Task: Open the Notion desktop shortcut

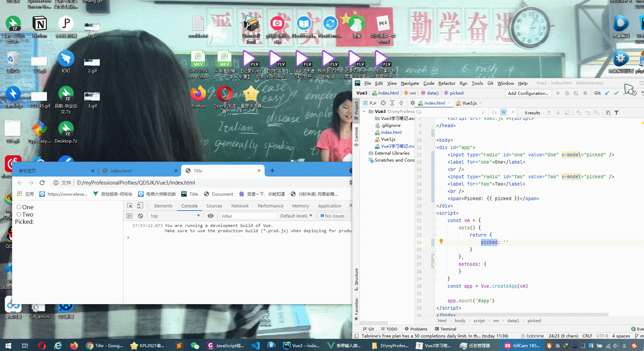Action: pyautogui.click(x=40, y=27)
